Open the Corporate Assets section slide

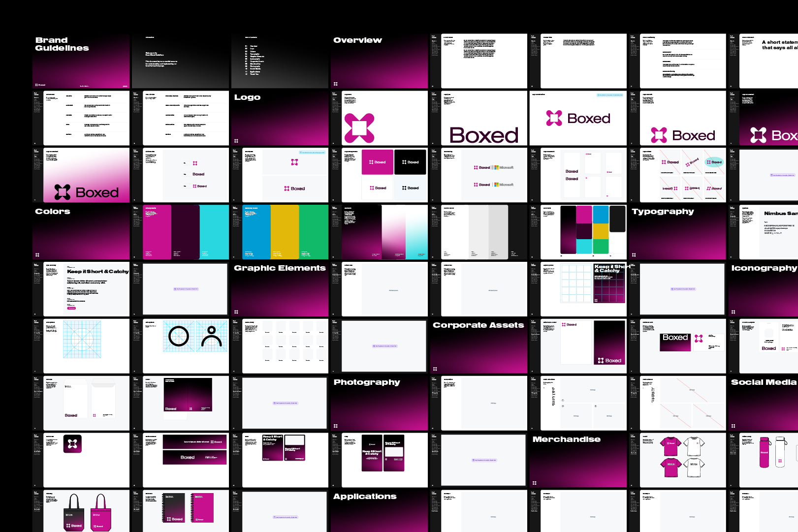[479, 346]
